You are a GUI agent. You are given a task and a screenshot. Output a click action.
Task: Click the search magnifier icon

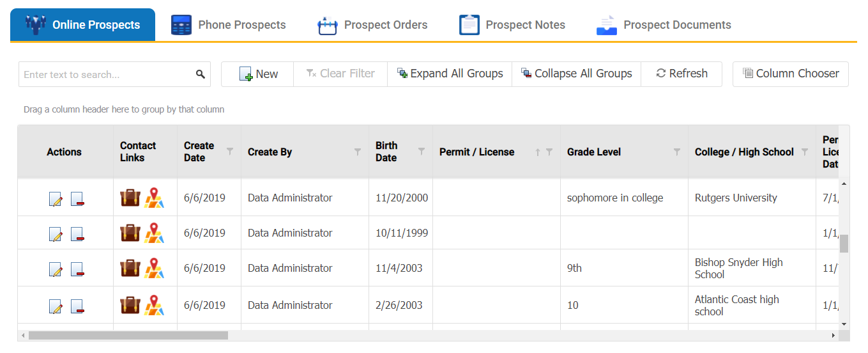pos(201,74)
